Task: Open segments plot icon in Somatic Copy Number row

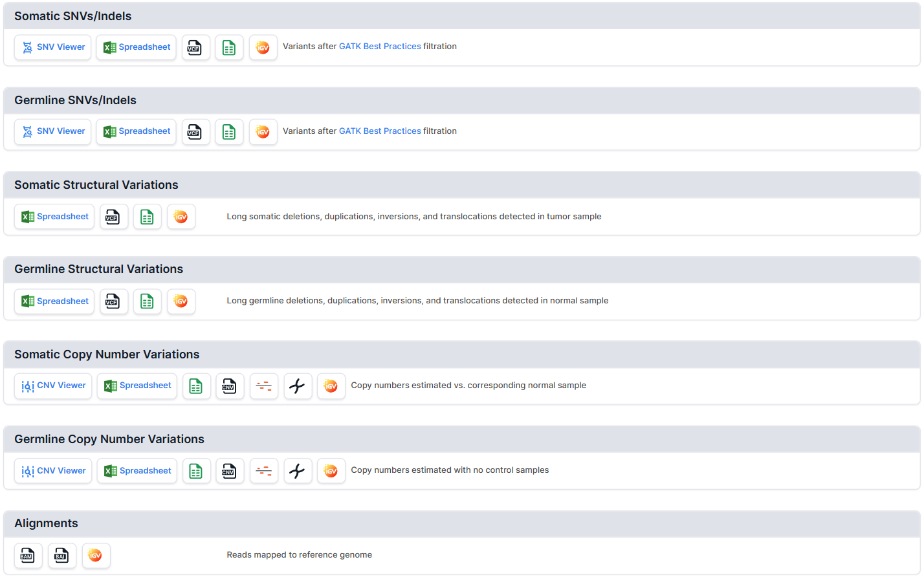Action: [263, 386]
